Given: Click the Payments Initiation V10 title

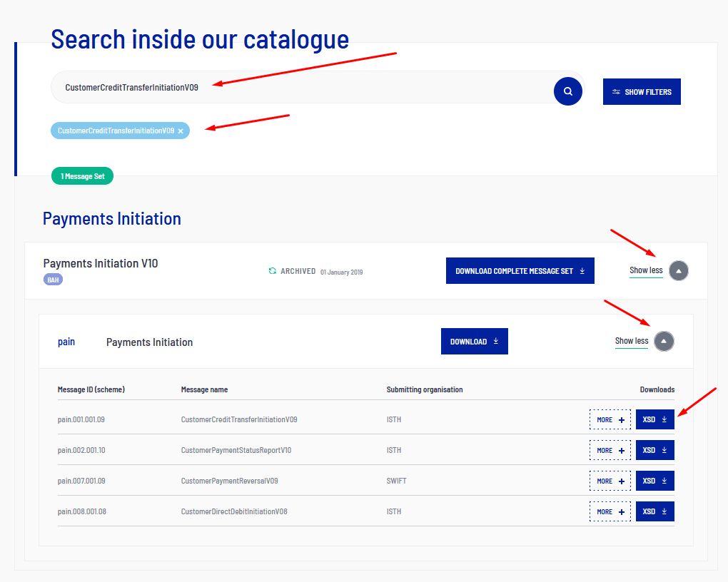Looking at the screenshot, I should coord(101,263).
